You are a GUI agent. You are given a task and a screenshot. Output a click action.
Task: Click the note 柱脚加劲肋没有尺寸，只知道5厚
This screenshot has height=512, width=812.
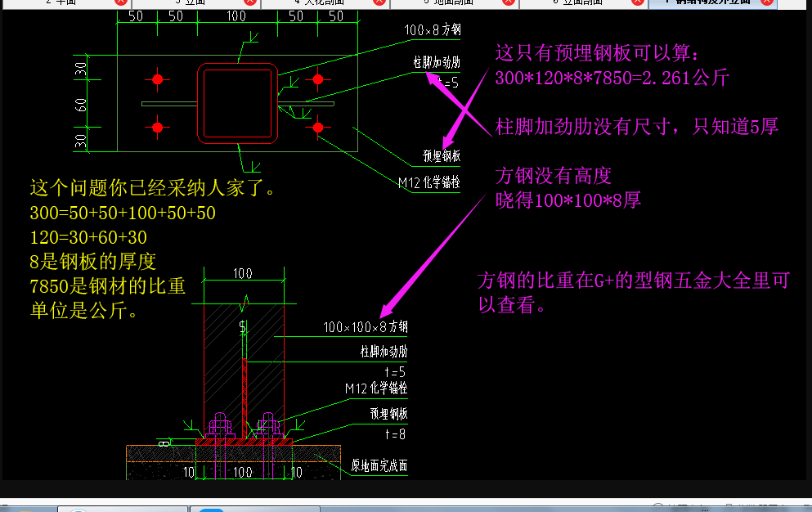[637, 127]
